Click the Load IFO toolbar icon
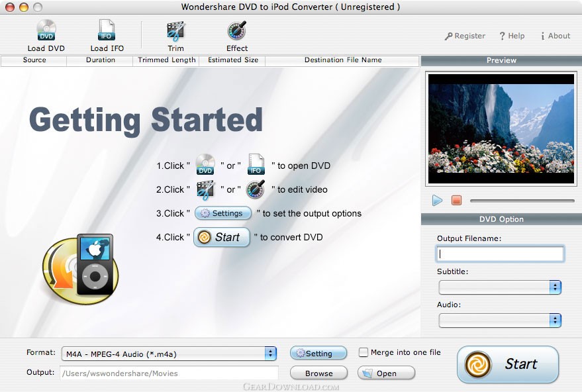The width and height of the screenshot is (582, 392). (x=107, y=35)
